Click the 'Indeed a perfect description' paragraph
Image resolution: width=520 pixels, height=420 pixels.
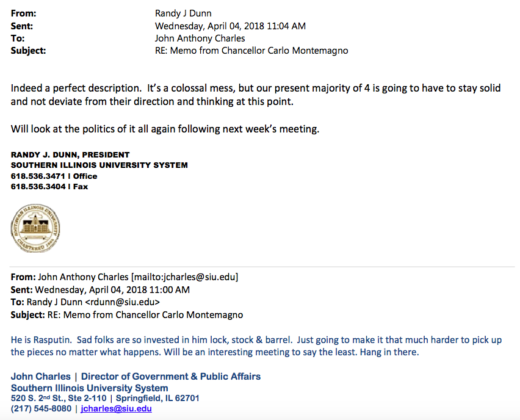pyautogui.click(x=256, y=95)
